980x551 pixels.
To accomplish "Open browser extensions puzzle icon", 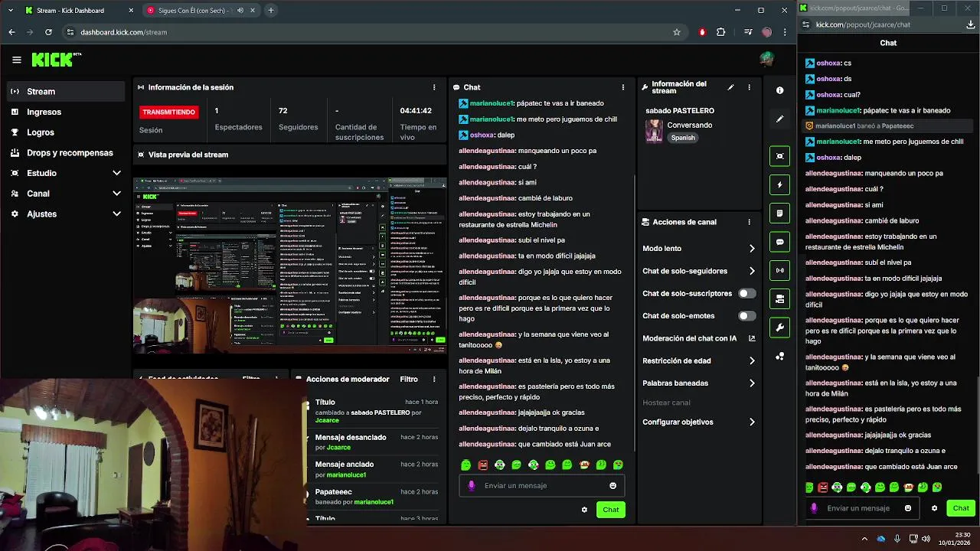I will coord(720,32).
